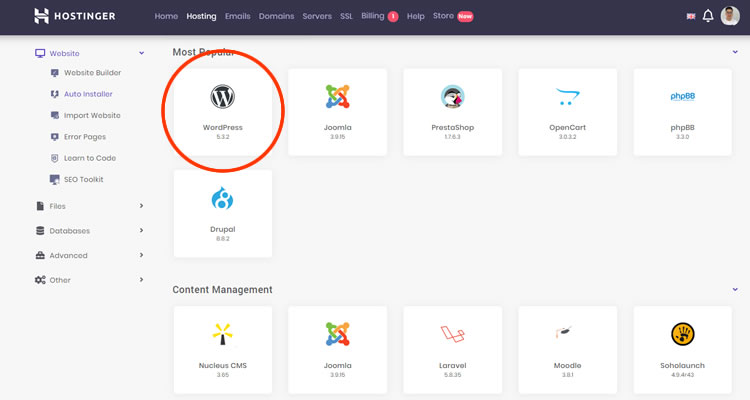Open the SSL menu item
The height and width of the screenshot is (400, 750).
[346, 16]
